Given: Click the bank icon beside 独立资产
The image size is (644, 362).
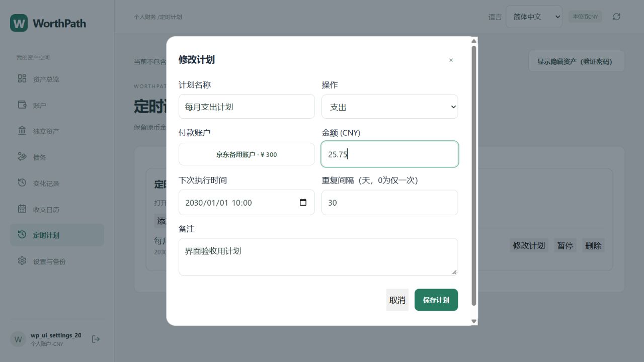Looking at the screenshot, I should [22, 131].
